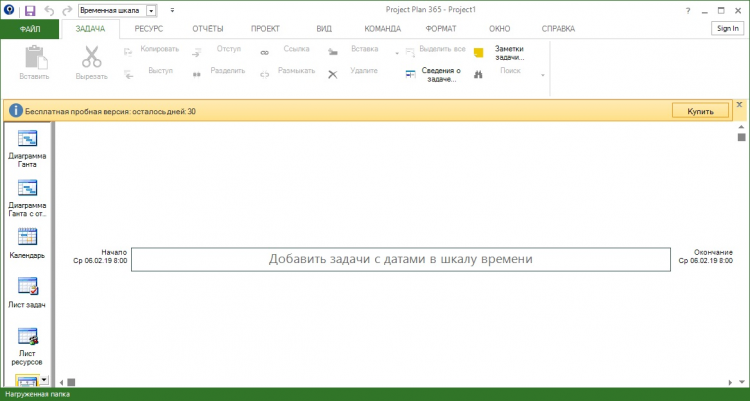Save the project with the floppy disk icon
Viewport: 750px width, 401px height.
point(30,11)
